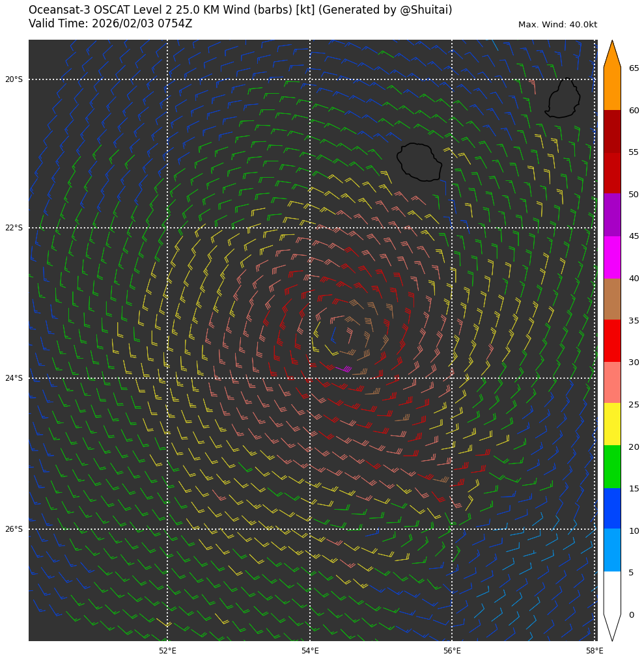Select the green 15–20 kt colorbar segment
This screenshot has height=660, width=644.
(611, 466)
